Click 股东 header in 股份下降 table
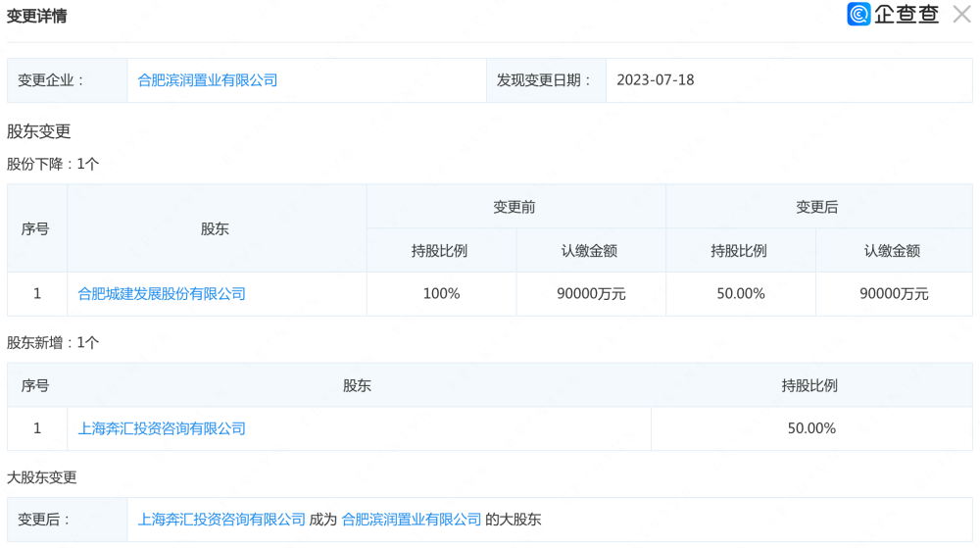 tap(215, 228)
